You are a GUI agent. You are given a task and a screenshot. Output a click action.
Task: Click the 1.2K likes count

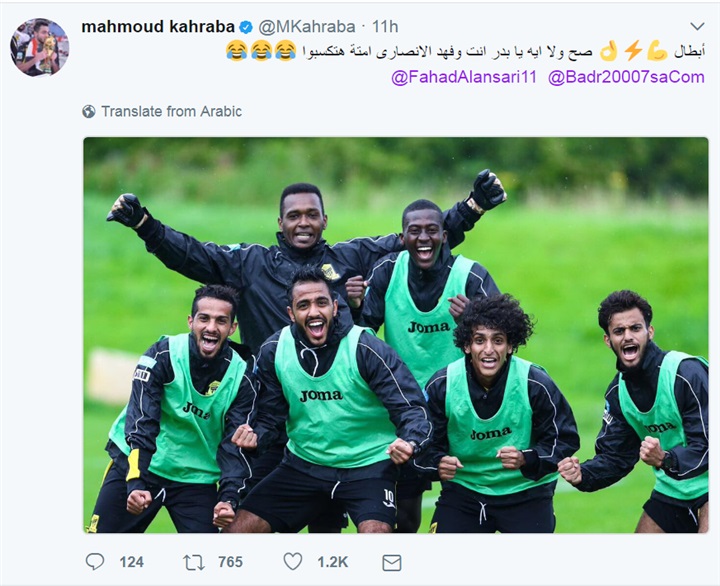[332, 562]
